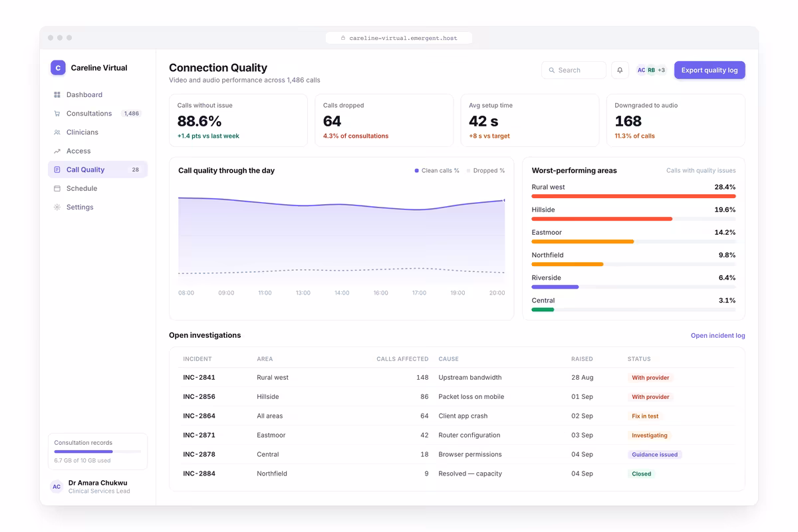Click the Rural west red bar
This screenshot has height=532, width=798.
coord(634,196)
